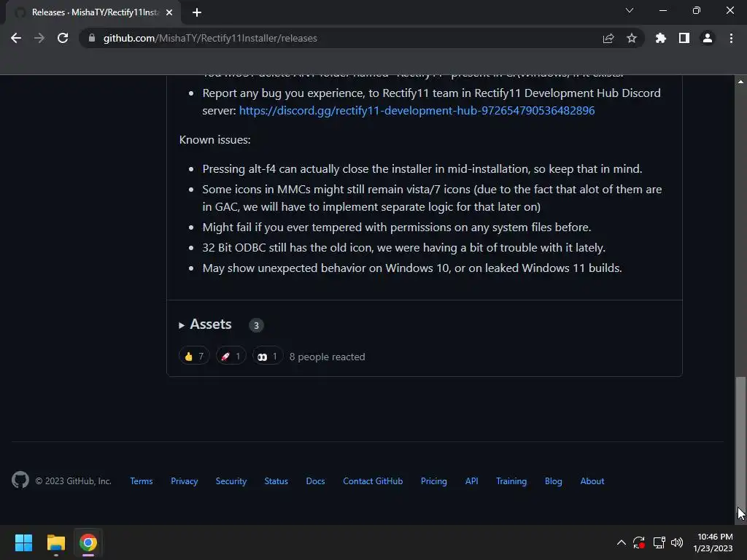Open the clock and date panel
747x560 pixels.
click(713, 542)
